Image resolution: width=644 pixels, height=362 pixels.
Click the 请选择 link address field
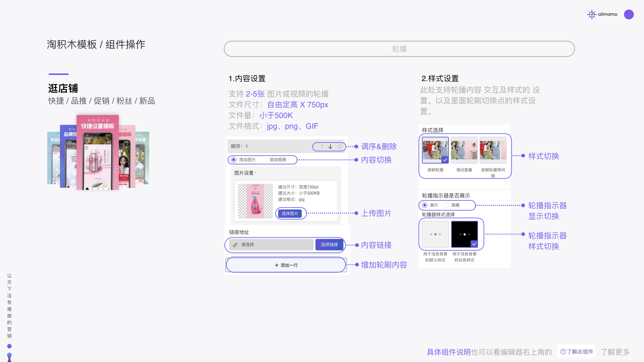click(x=271, y=245)
